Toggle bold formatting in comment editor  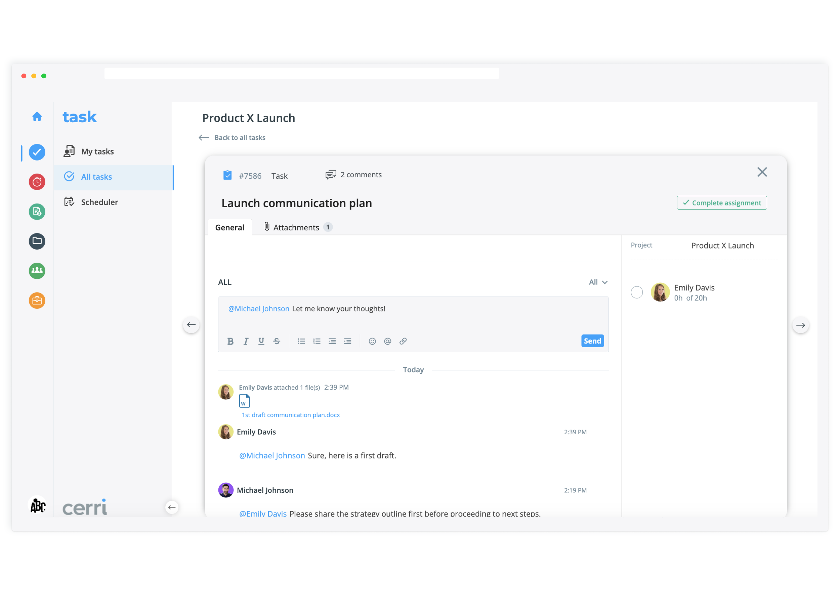click(230, 341)
